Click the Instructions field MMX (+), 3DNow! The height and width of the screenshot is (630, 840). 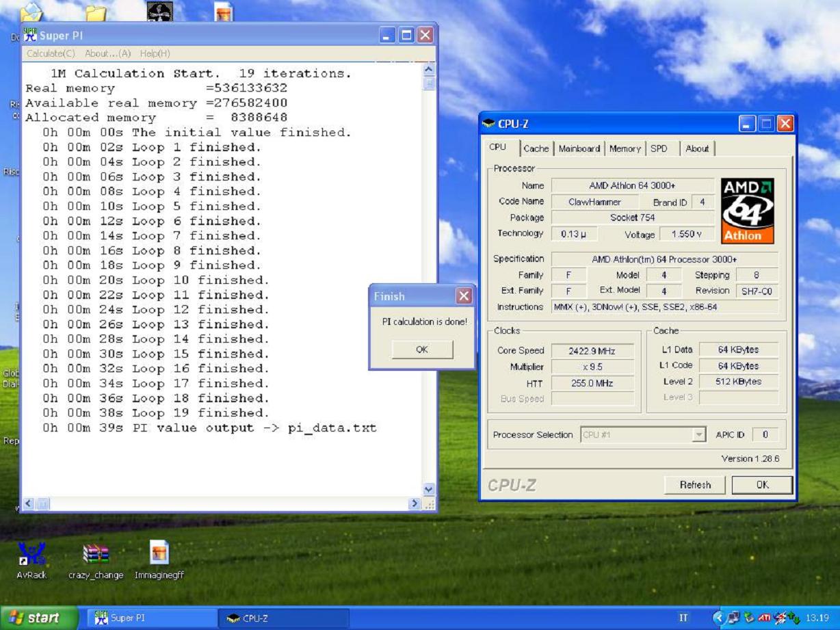(664, 307)
